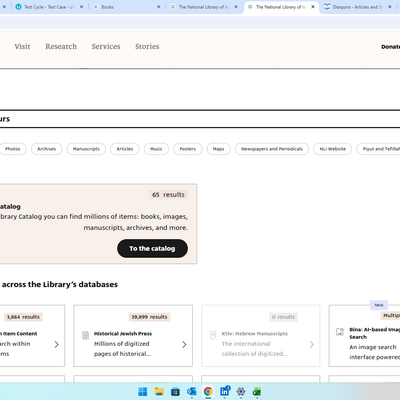Image resolution: width=400 pixels, height=400 pixels.
Task: Switch to the Test Cycle - Test Case tab
Action: coord(49,7)
